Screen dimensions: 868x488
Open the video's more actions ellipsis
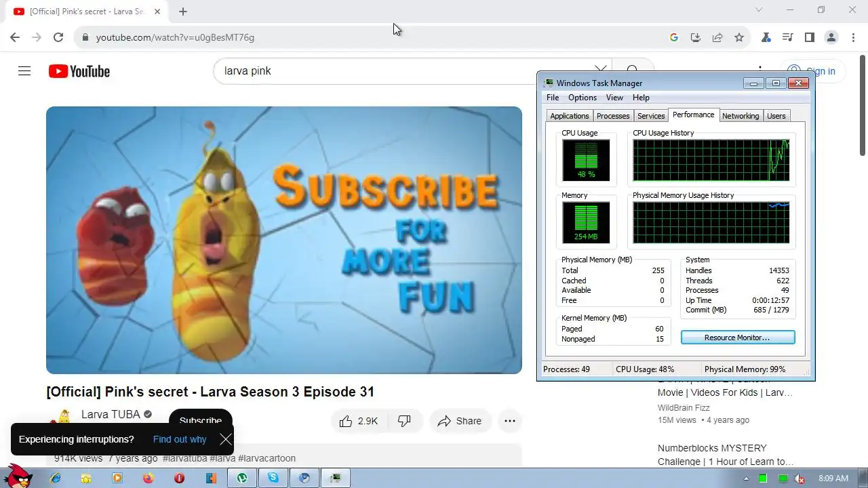pos(510,421)
